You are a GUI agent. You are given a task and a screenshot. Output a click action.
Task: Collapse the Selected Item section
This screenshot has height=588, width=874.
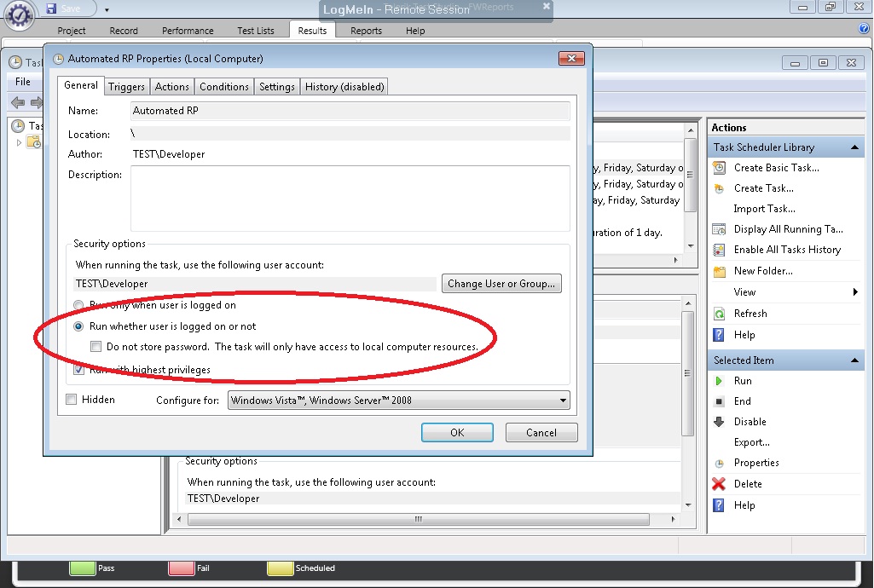[854, 360]
